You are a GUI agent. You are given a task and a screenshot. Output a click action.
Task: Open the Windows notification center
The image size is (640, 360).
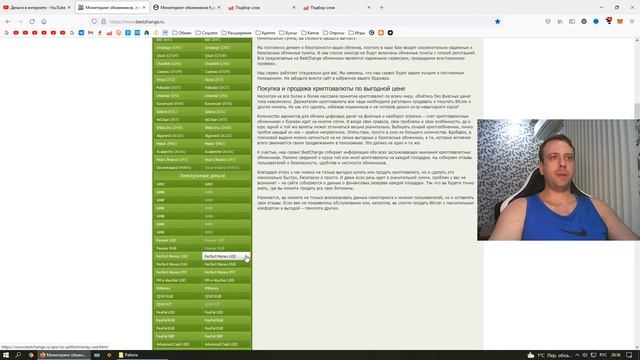pos(629,355)
